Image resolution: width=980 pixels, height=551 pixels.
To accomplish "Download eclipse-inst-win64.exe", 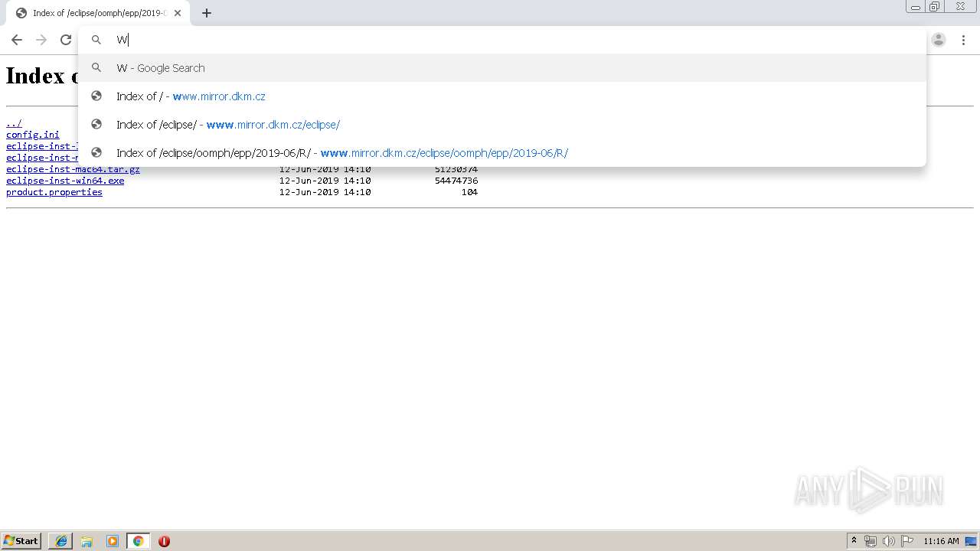I will point(65,181).
